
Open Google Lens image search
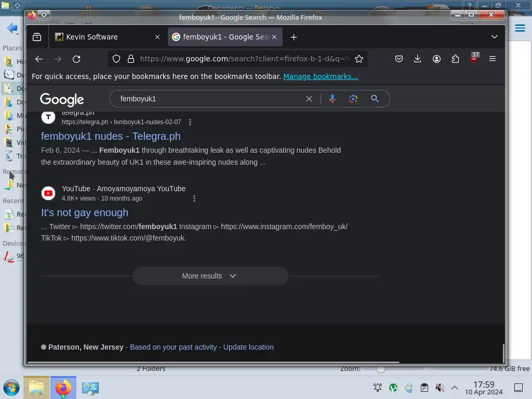tap(353, 99)
